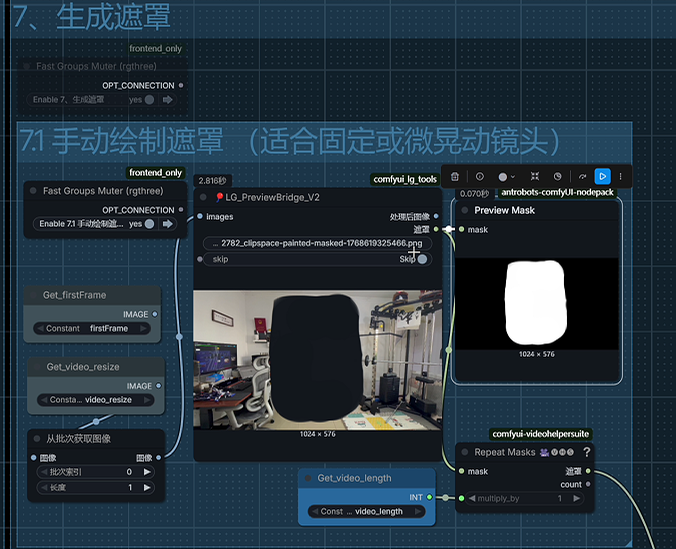Run the selected node with play button
The width and height of the screenshot is (676, 549).
[x=602, y=176]
